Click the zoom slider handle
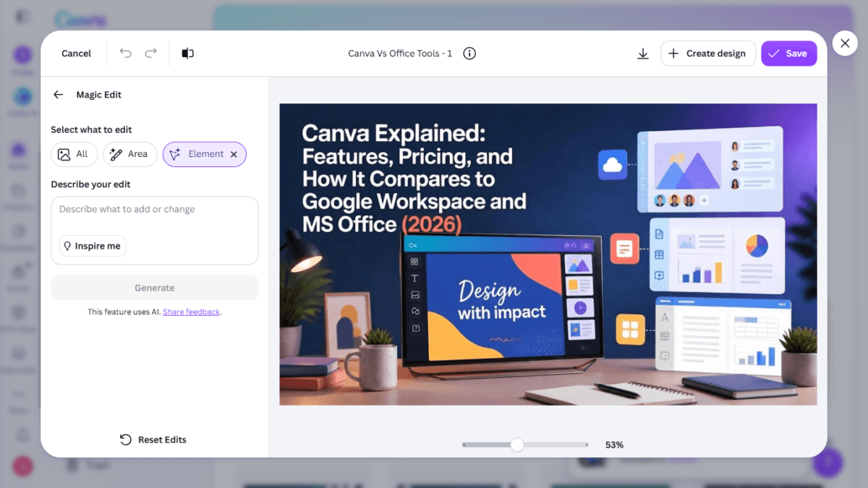868x488 pixels. point(516,445)
